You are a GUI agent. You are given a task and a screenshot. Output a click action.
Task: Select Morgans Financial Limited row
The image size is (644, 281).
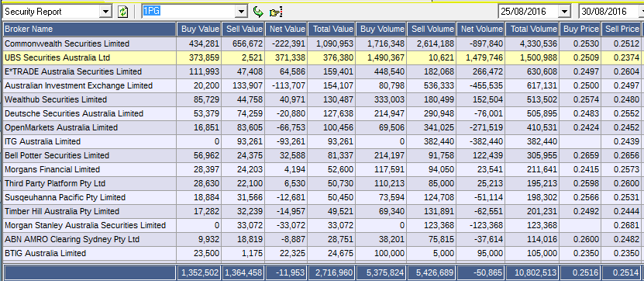click(322, 169)
